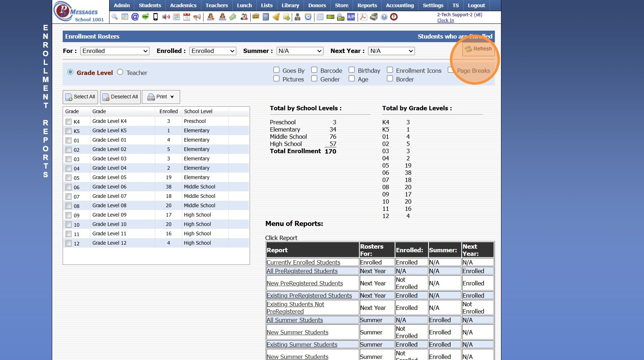
Task: Click the printer with check icon
Action: click(x=341, y=17)
